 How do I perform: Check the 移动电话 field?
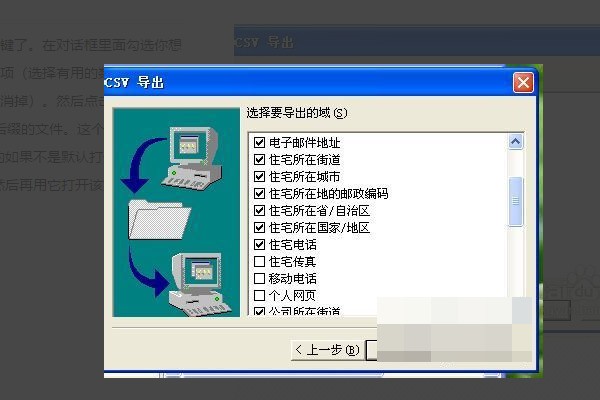[259, 278]
